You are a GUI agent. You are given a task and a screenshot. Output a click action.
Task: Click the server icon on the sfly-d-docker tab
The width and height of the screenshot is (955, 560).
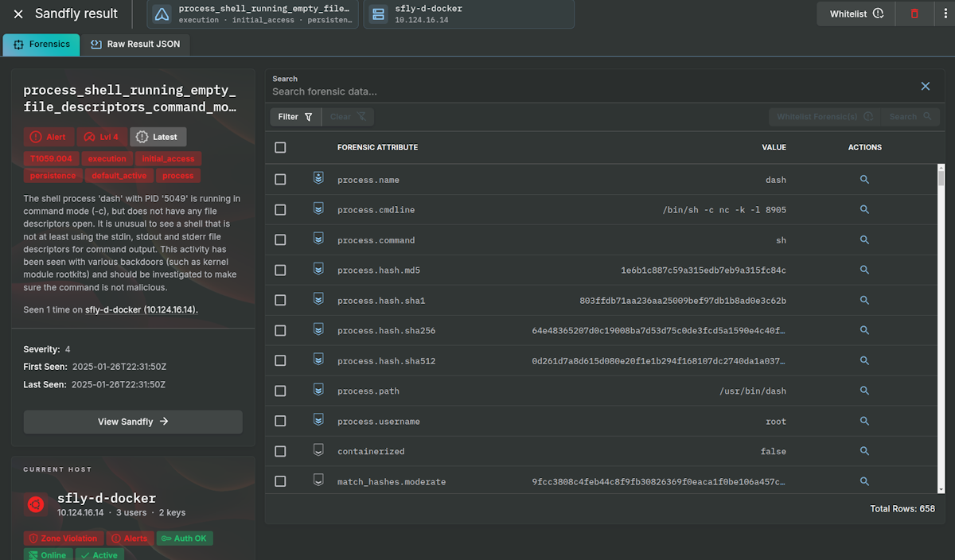[376, 14]
